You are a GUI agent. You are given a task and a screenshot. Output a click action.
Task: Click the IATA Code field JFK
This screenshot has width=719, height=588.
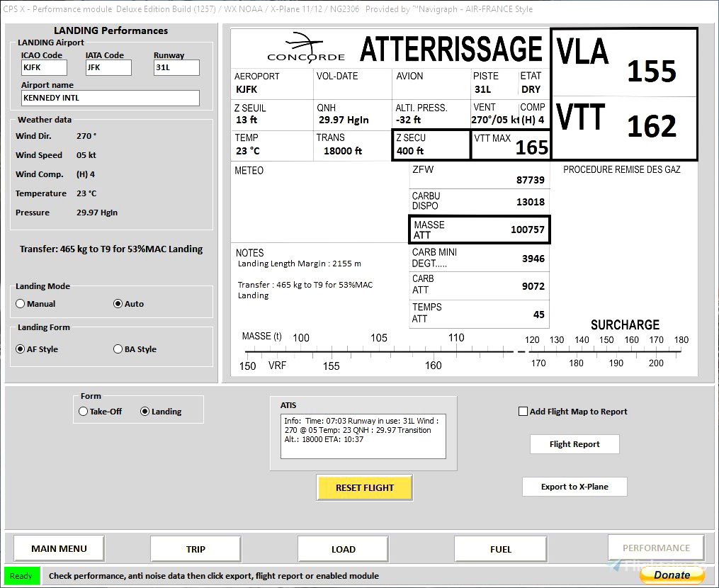point(108,67)
